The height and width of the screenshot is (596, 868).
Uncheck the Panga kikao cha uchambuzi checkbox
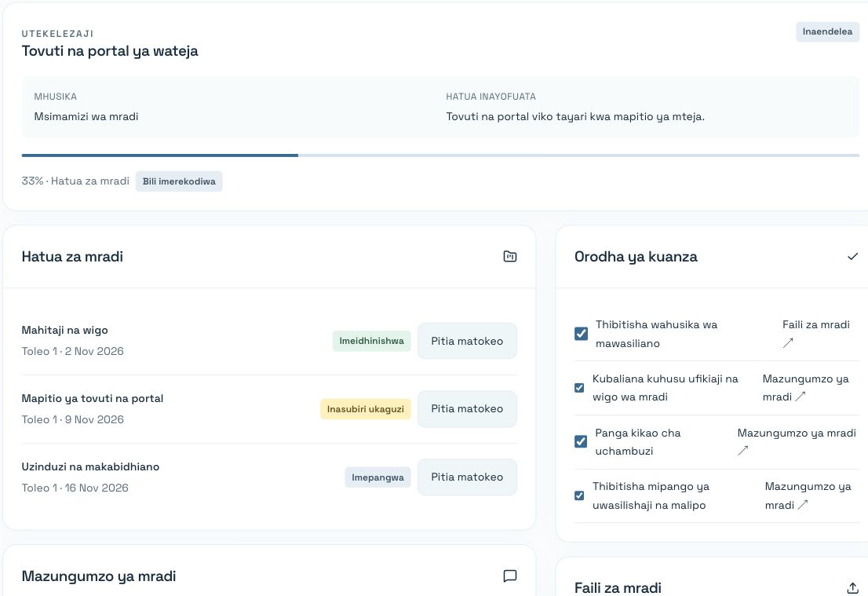pyautogui.click(x=581, y=441)
